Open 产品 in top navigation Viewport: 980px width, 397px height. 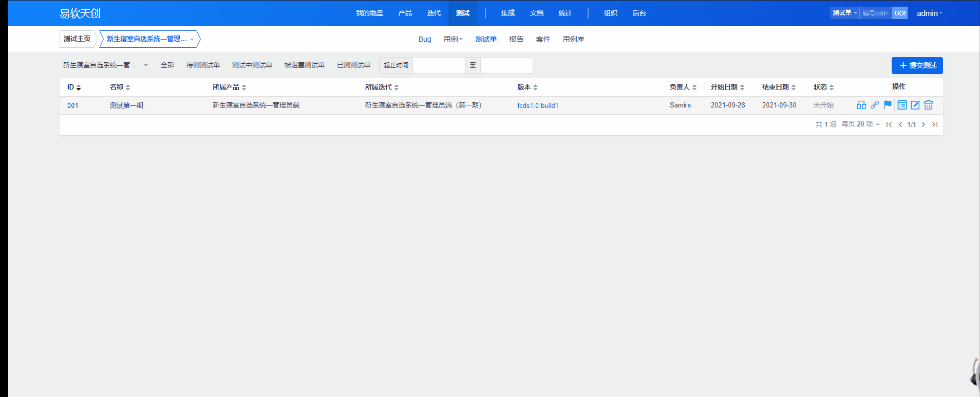tap(405, 13)
